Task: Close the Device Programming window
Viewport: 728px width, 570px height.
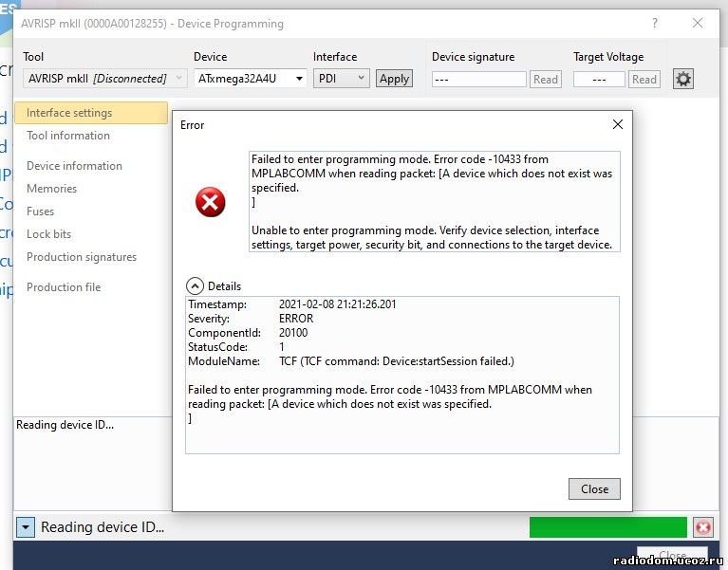Action: [698, 23]
